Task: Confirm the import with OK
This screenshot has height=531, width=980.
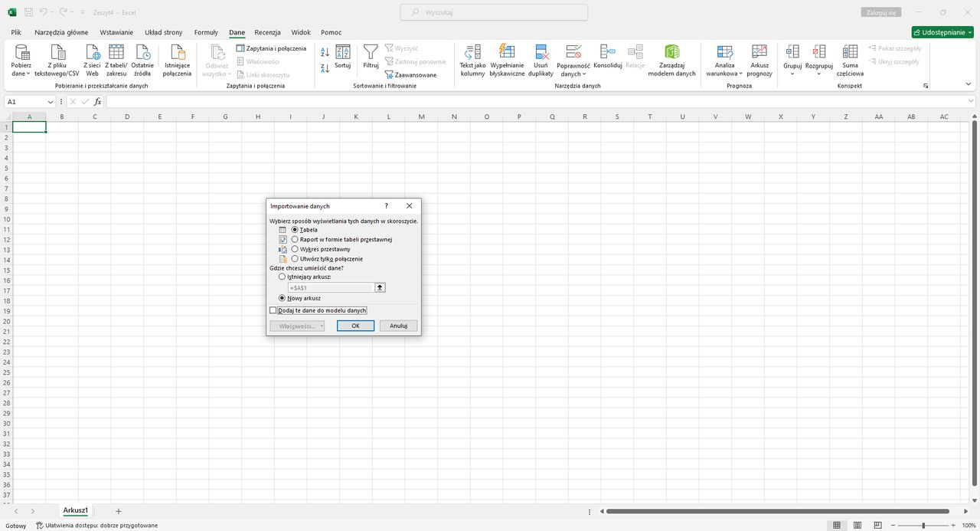Action: click(355, 326)
